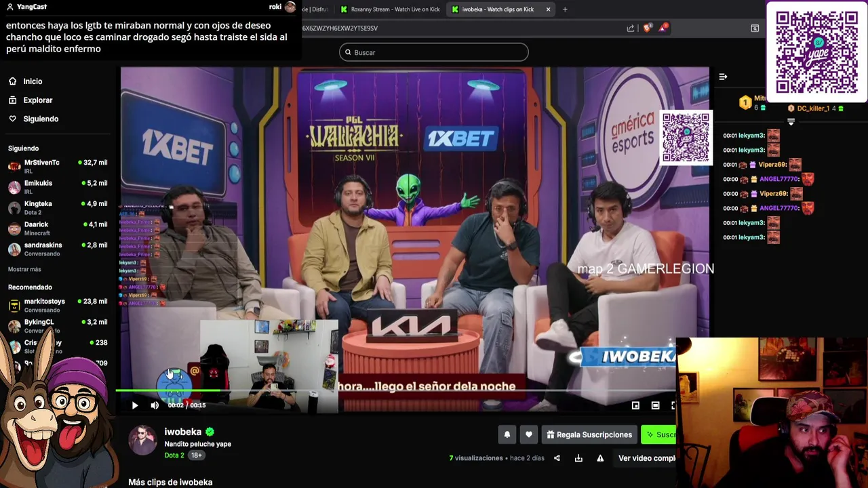Toggle notifications with the bell button
868x488 pixels.
(507, 434)
